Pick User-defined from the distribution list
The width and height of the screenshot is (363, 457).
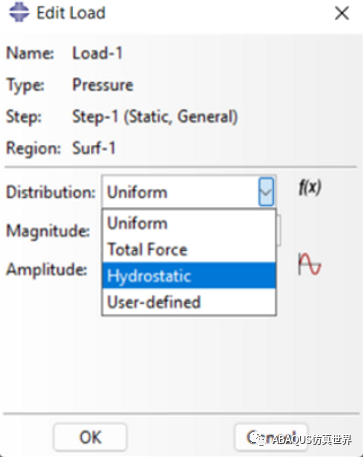189,302
